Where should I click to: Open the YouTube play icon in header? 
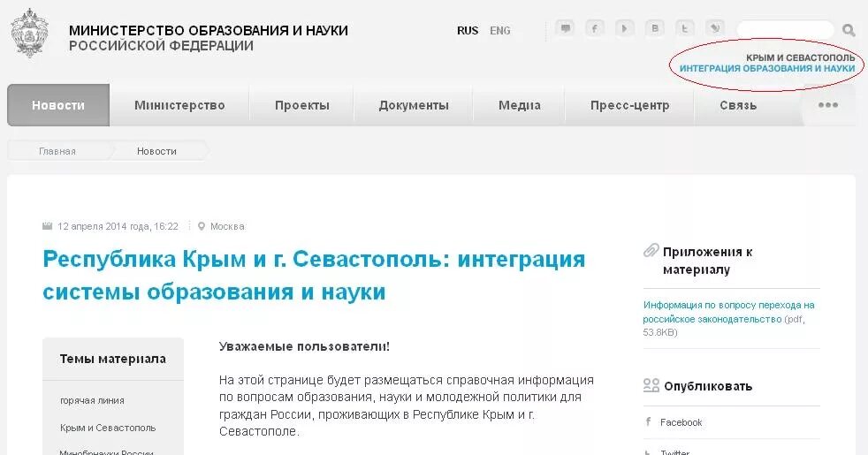[625, 28]
